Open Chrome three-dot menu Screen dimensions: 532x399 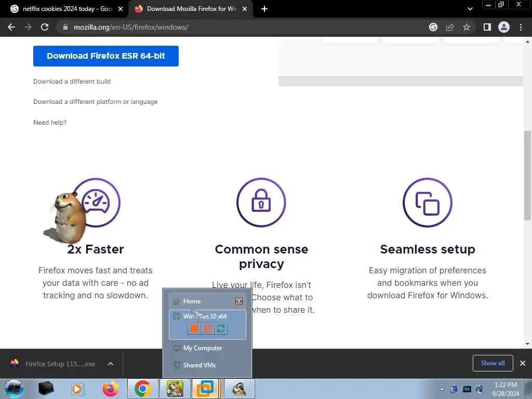[521, 27]
